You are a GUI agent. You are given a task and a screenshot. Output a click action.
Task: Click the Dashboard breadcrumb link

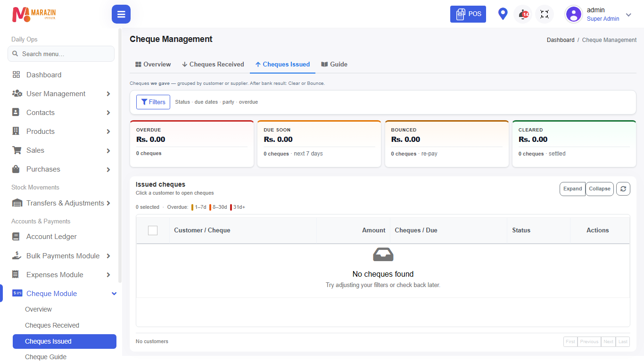point(561,40)
